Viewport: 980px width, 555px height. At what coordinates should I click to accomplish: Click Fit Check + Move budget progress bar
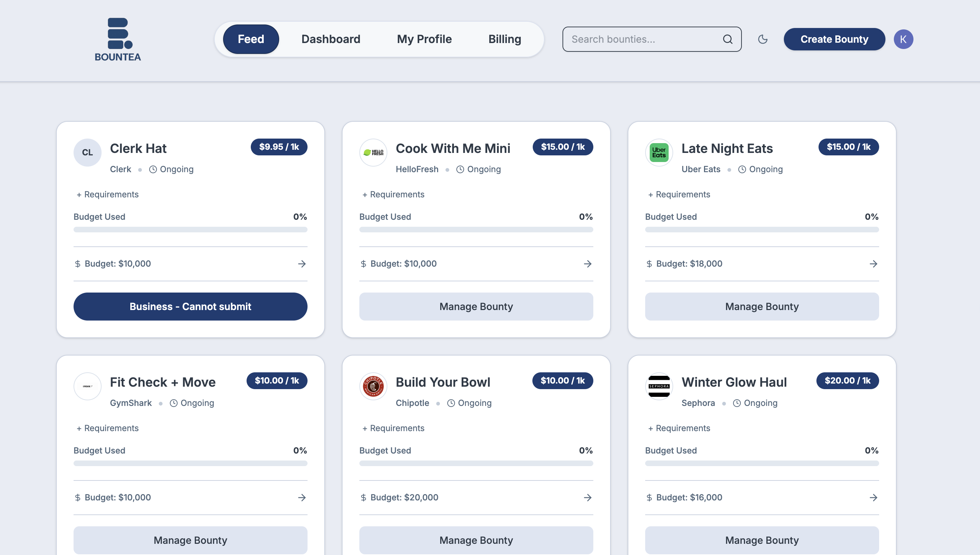click(x=190, y=463)
